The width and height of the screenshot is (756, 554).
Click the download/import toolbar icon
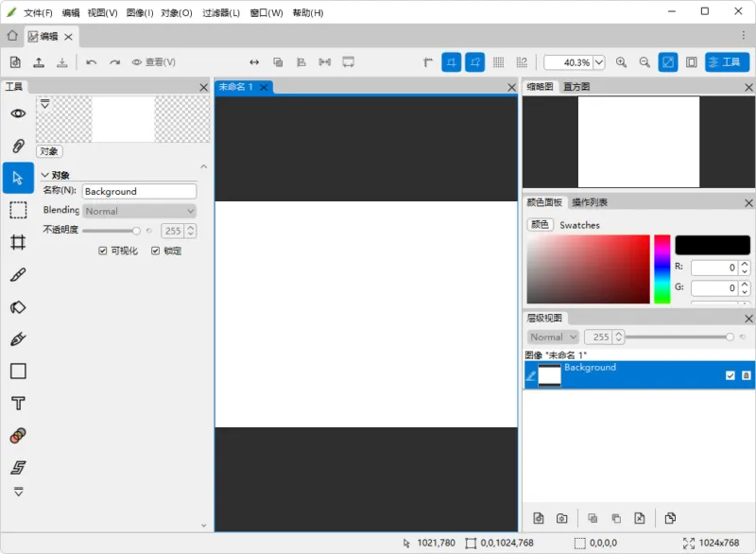[x=61, y=62]
